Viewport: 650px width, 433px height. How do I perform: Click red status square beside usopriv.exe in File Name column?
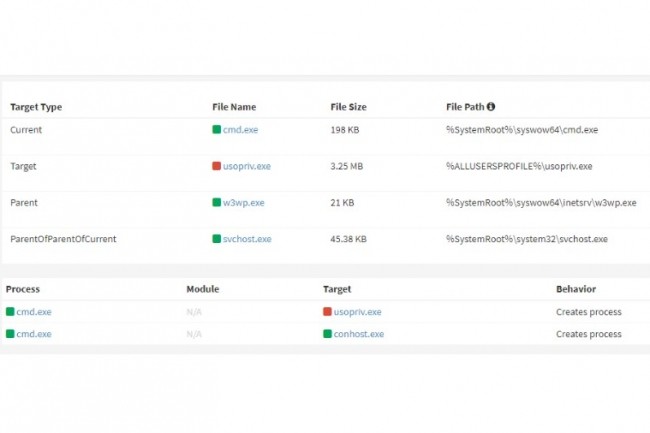(216, 166)
